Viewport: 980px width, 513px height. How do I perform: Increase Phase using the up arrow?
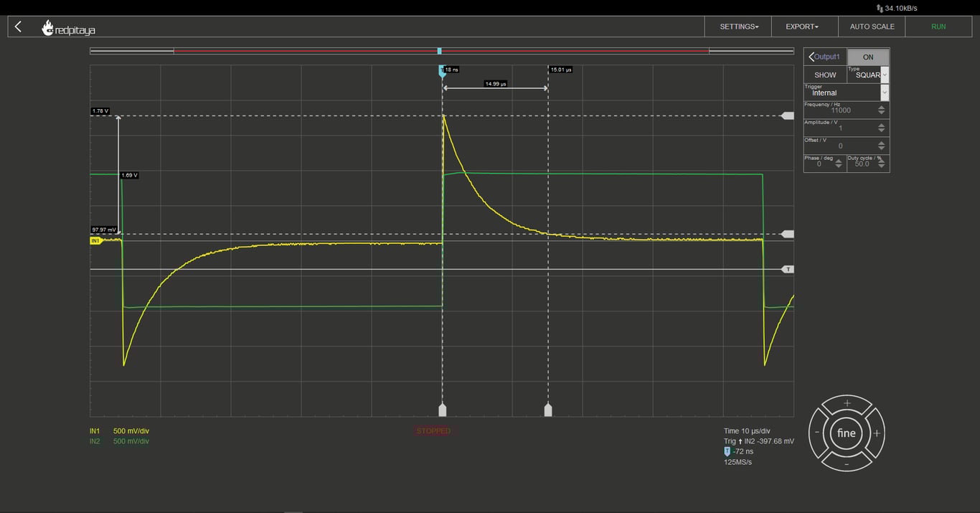pyautogui.click(x=839, y=160)
